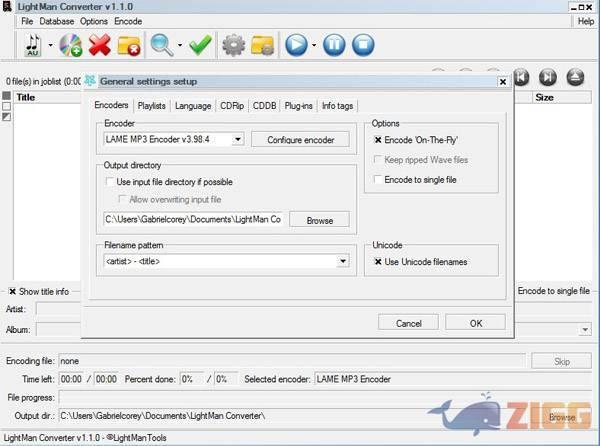Switch to the CDDB tab
Viewport: 600px width, 446px height.
(264, 106)
